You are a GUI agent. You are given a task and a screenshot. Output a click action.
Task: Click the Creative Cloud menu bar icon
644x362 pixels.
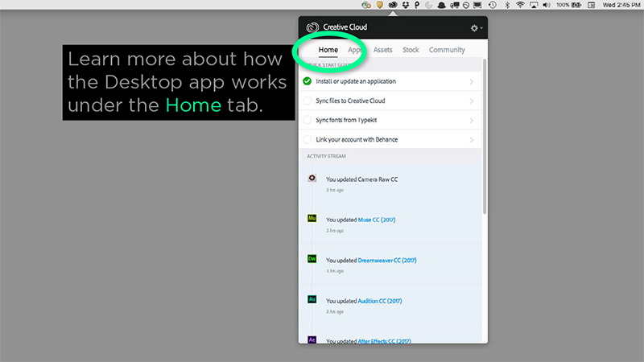coord(393,5)
